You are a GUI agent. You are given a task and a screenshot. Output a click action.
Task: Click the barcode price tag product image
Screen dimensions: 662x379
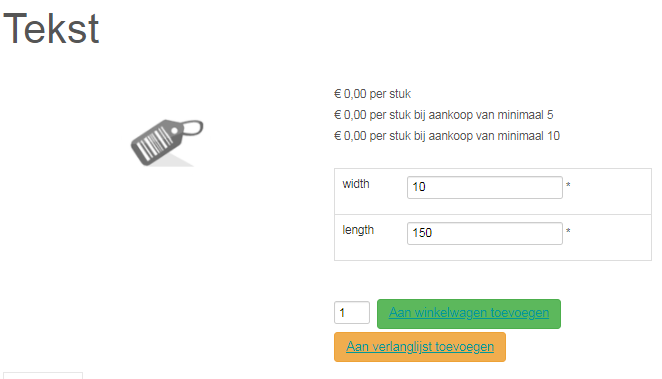pos(167,143)
